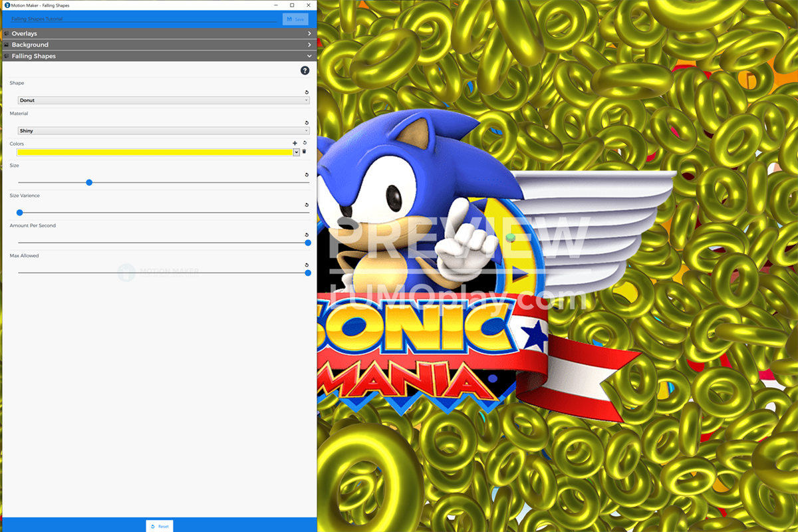This screenshot has height=532, width=798.
Task: Click the yellow color swatch bar
Action: (154, 152)
